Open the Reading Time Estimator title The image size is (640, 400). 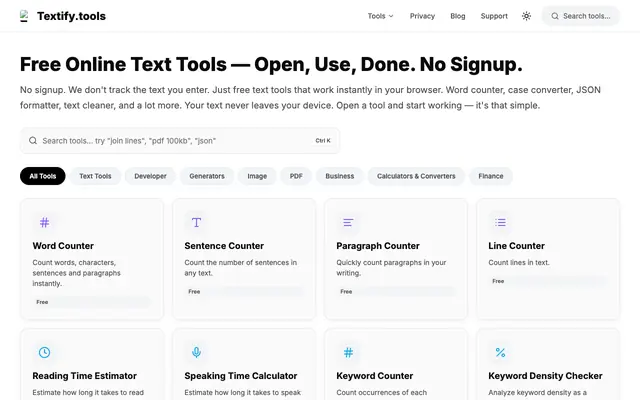coord(84,376)
